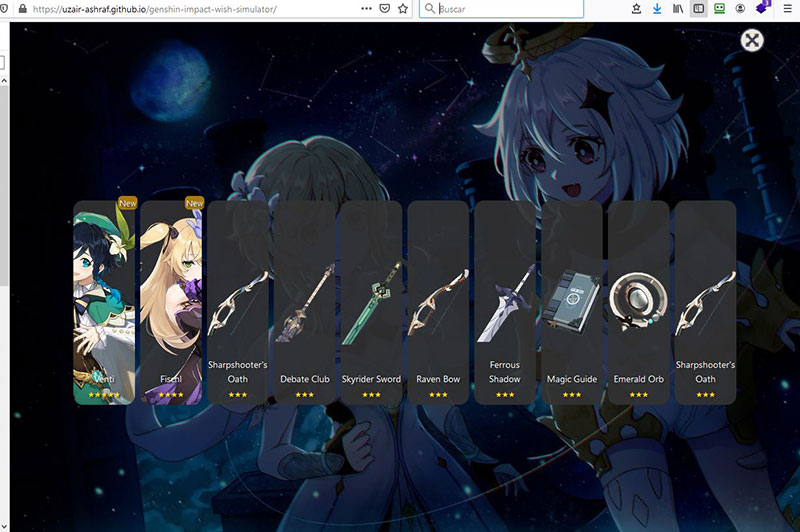800x532 pixels.
Task: Open the downloads arrow icon
Action: [657, 9]
